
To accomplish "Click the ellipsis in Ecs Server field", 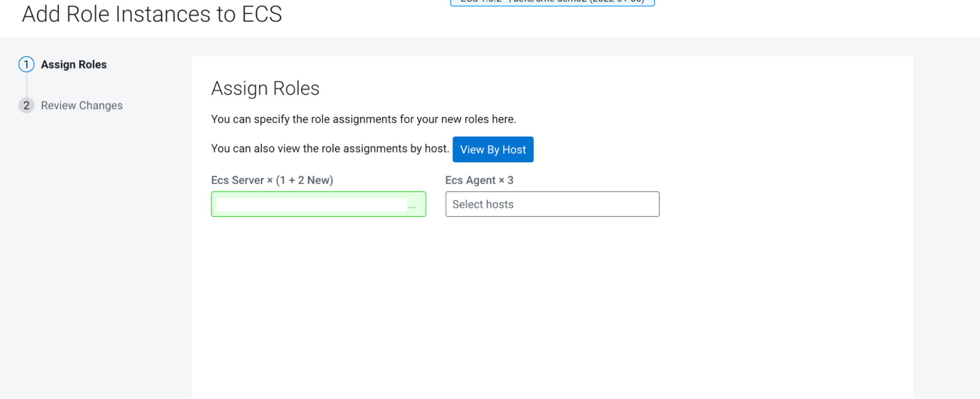I will click(x=412, y=206).
